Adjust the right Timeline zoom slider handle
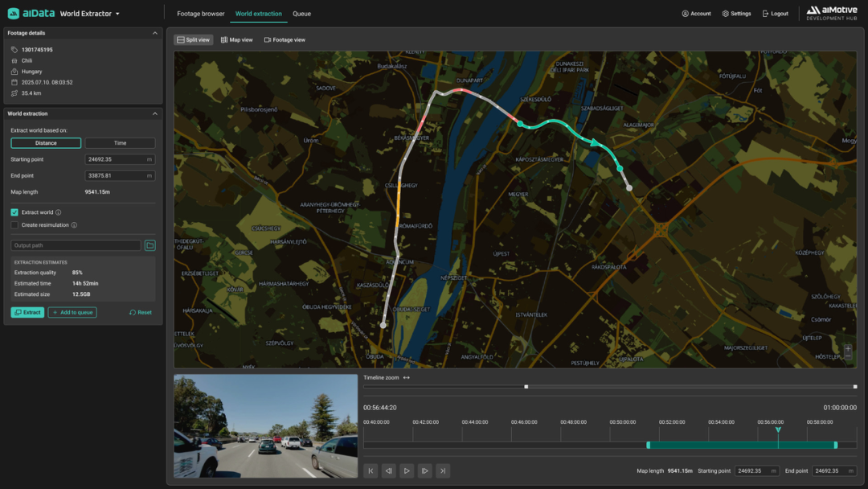 (x=854, y=387)
